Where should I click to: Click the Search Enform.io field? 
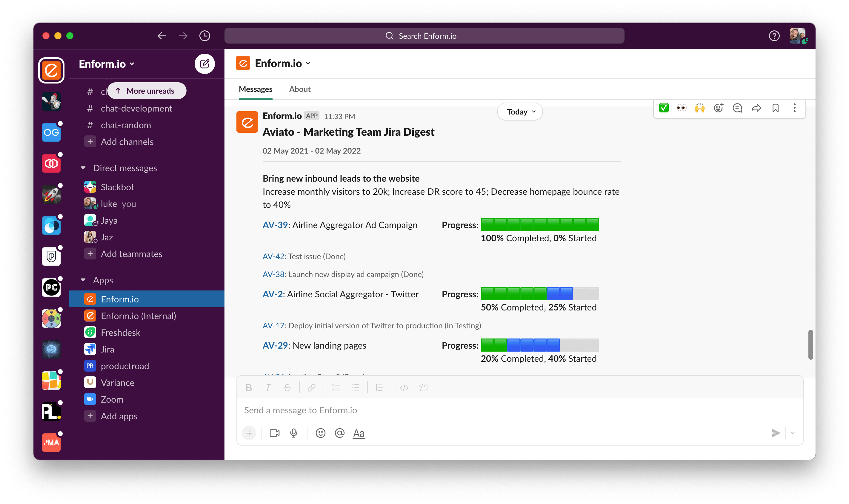point(424,36)
